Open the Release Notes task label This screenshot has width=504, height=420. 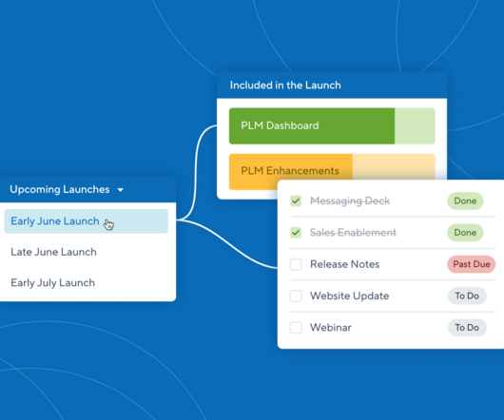(x=344, y=264)
